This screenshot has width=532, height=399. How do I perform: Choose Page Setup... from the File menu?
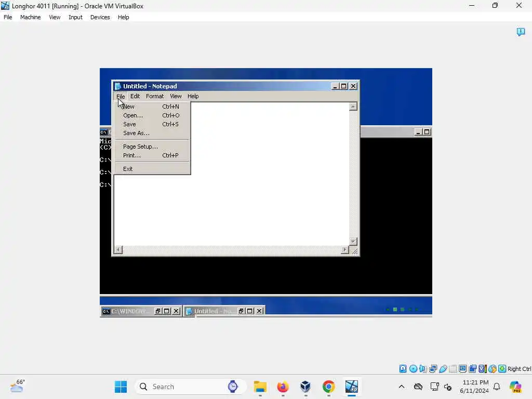pos(152,147)
